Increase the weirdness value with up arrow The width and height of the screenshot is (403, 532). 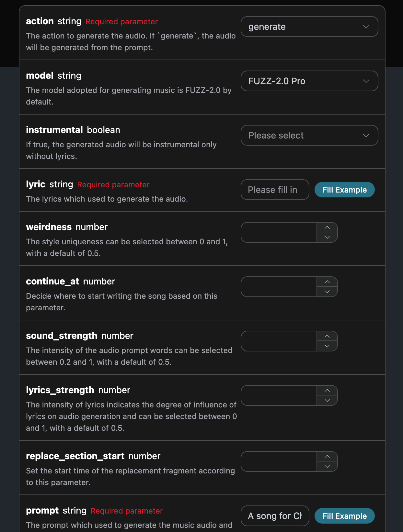pyautogui.click(x=327, y=227)
